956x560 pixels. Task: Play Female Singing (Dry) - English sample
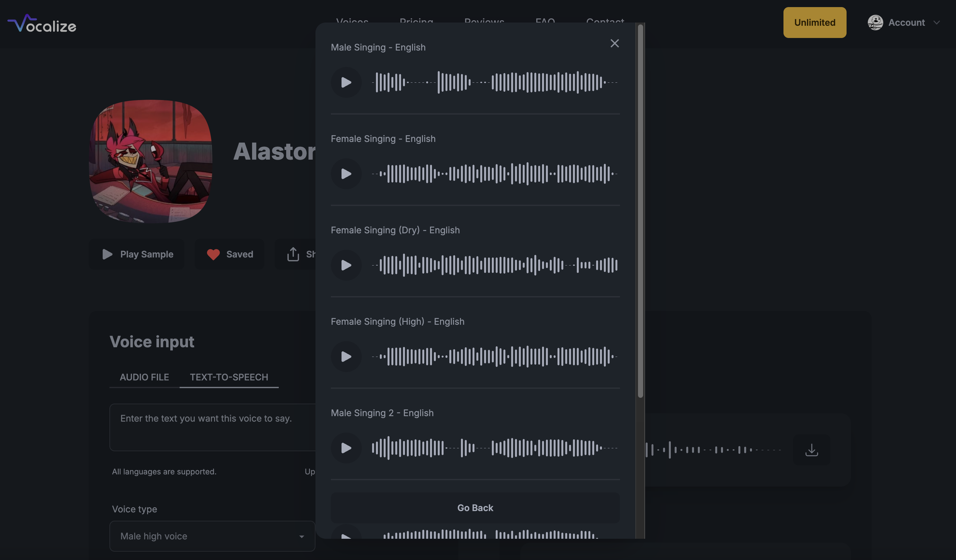point(346,265)
